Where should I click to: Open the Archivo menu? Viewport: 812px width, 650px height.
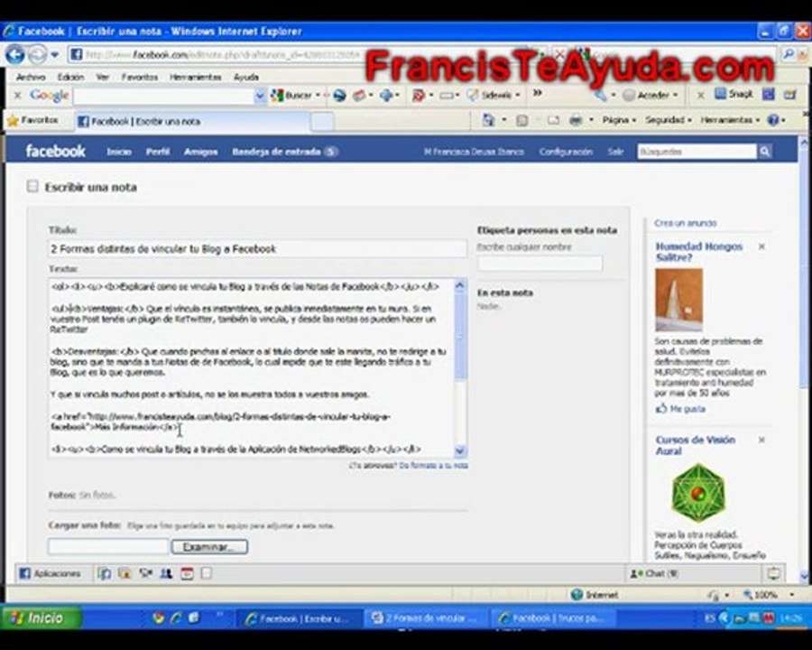click(31, 77)
